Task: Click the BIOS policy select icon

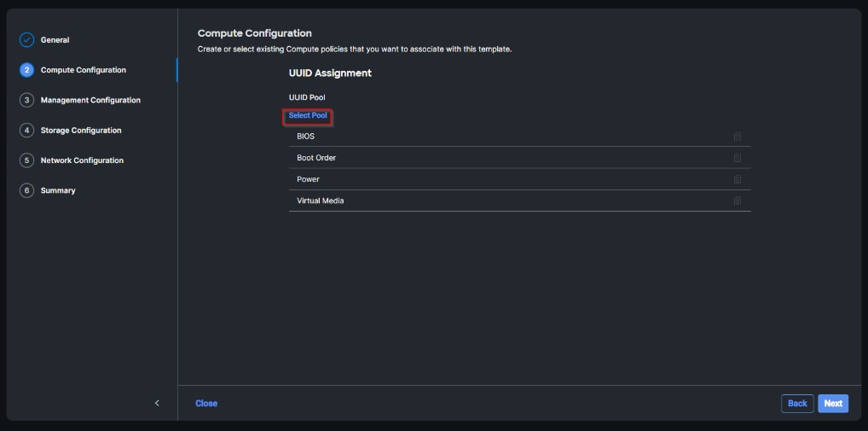Action: (x=738, y=137)
